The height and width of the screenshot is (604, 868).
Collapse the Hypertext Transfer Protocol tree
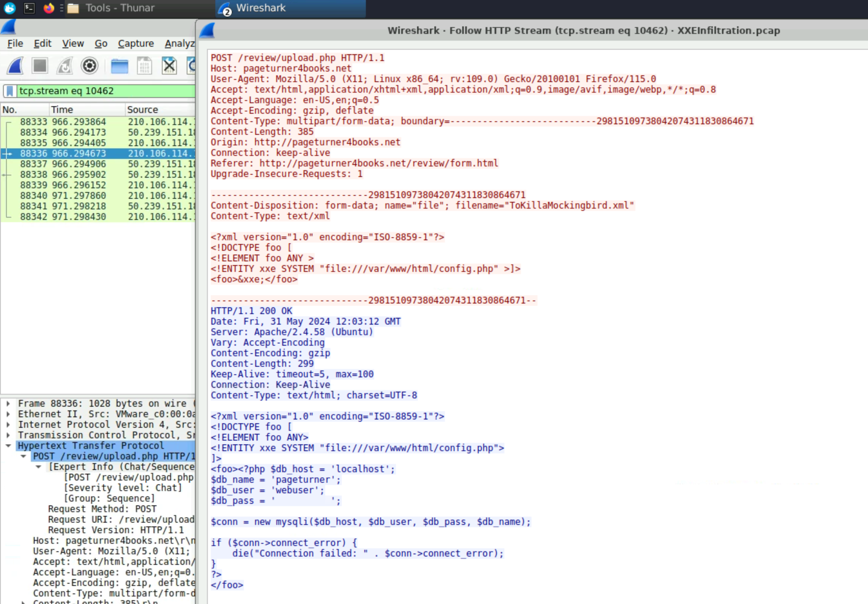(8, 446)
